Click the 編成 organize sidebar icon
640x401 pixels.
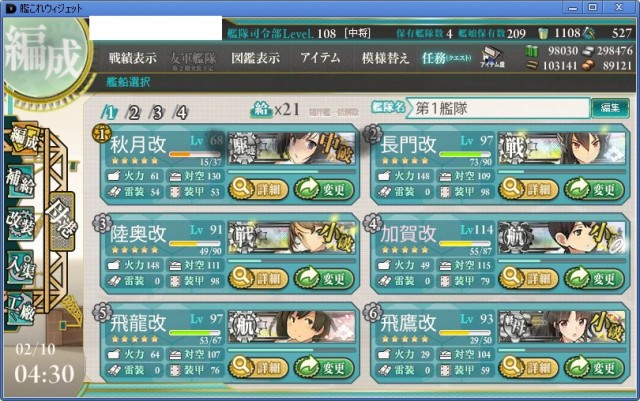point(24,139)
